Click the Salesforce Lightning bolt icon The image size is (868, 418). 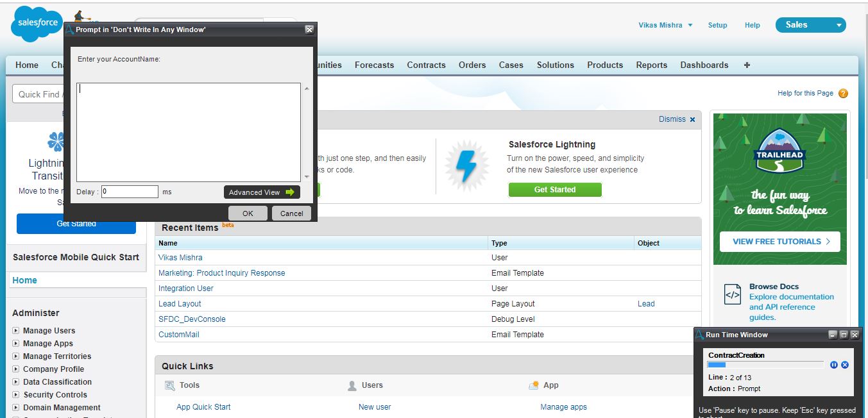tap(467, 166)
